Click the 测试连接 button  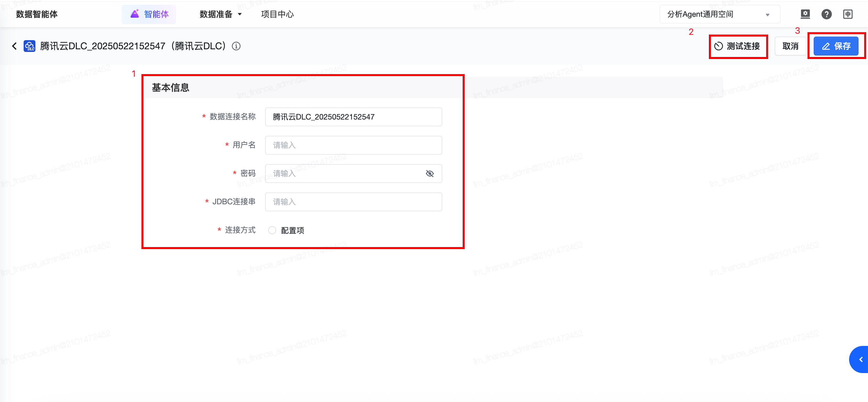point(738,46)
